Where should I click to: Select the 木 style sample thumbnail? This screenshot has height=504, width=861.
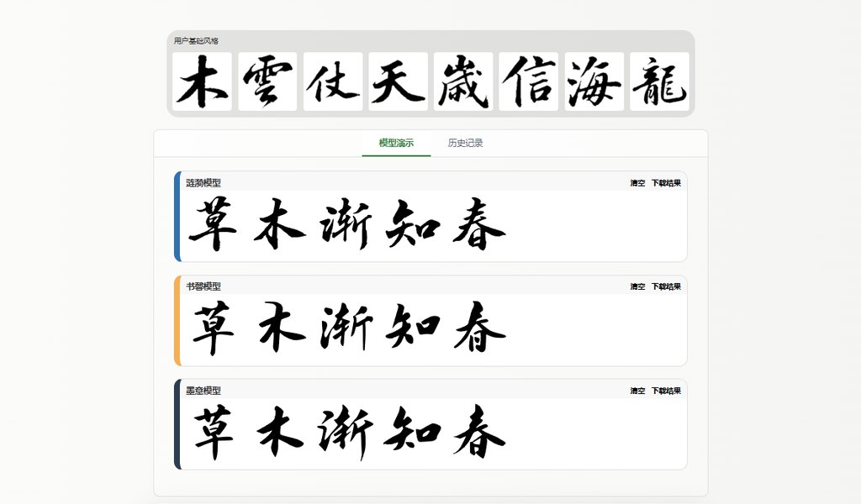point(202,81)
